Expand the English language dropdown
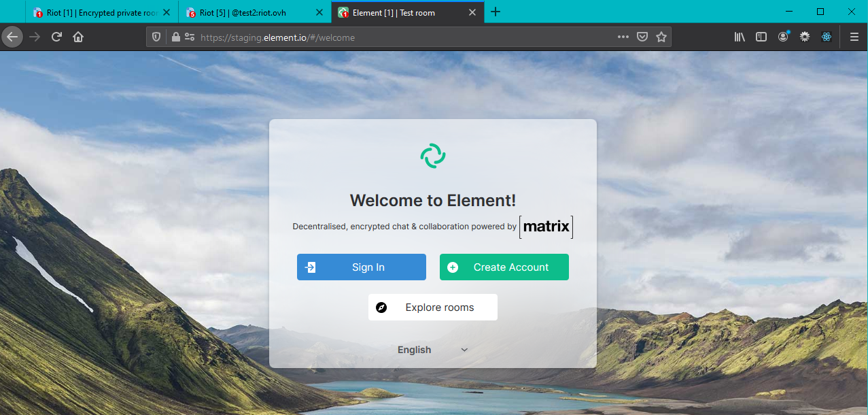This screenshot has height=415, width=868. [x=433, y=350]
